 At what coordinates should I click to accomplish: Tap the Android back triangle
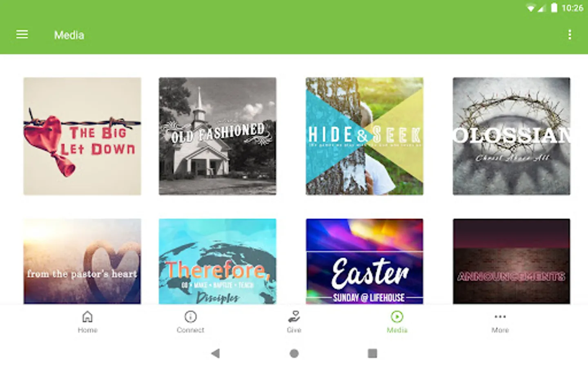[x=216, y=353]
